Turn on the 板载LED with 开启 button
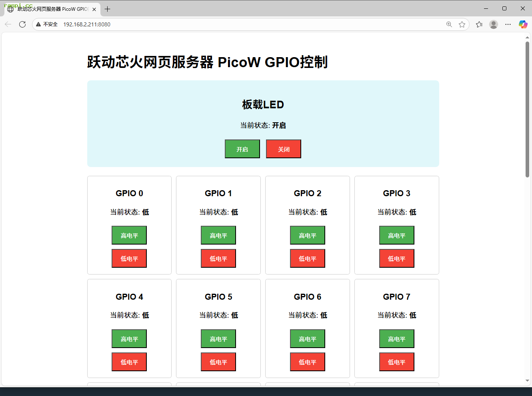532x396 pixels. (242, 149)
